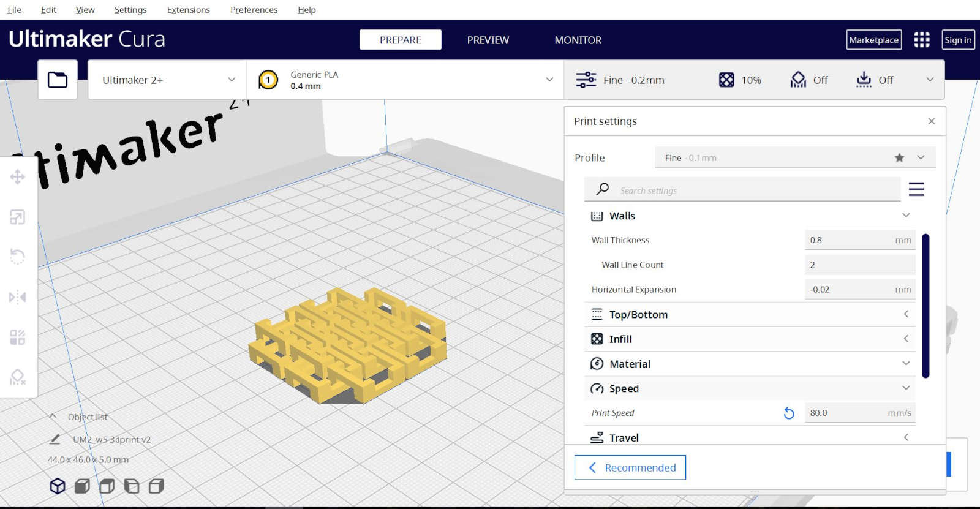Collapse the Speed settings section

pyautogui.click(x=906, y=388)
